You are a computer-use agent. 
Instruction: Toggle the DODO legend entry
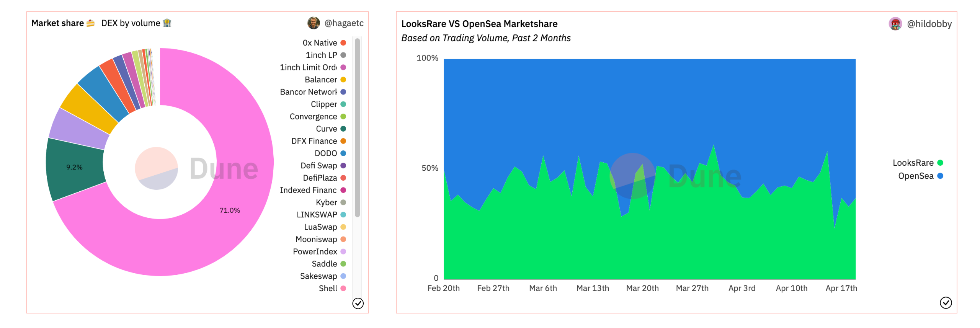point(330,153)
